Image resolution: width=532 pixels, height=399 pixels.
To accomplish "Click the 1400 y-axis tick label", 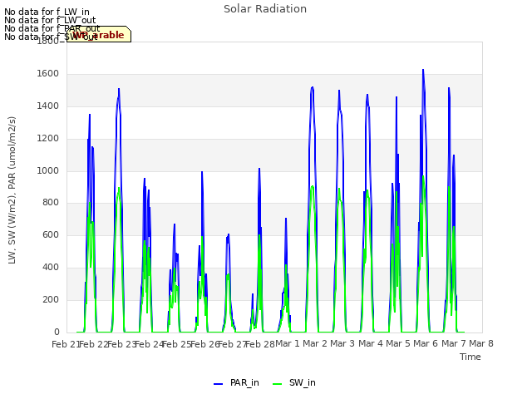I will (48, 106).
